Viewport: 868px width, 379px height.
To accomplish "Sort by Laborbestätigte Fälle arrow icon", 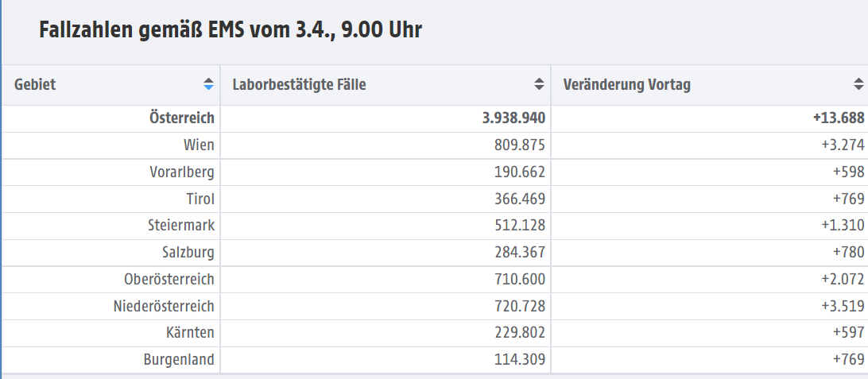I will (539, 85).
